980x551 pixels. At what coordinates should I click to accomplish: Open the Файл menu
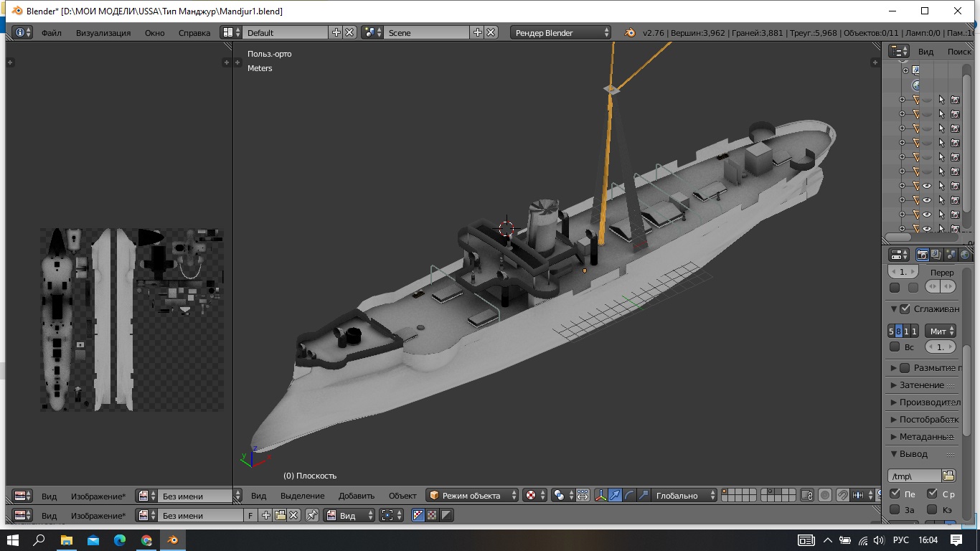pyautogui.click(x=51, y=33)
